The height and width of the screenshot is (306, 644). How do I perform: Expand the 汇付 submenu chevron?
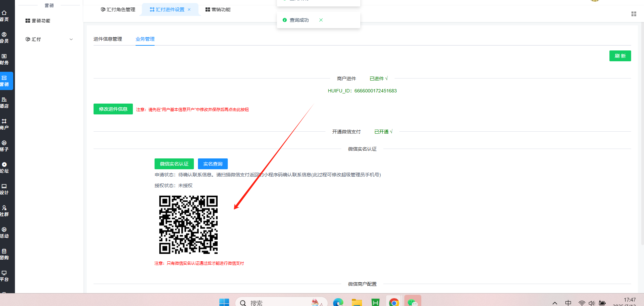[x=71, y=39]
